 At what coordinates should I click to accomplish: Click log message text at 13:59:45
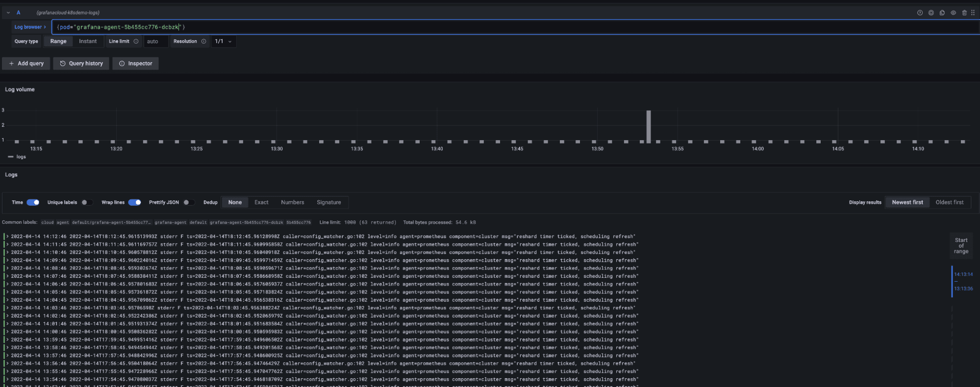pos(354,339)
